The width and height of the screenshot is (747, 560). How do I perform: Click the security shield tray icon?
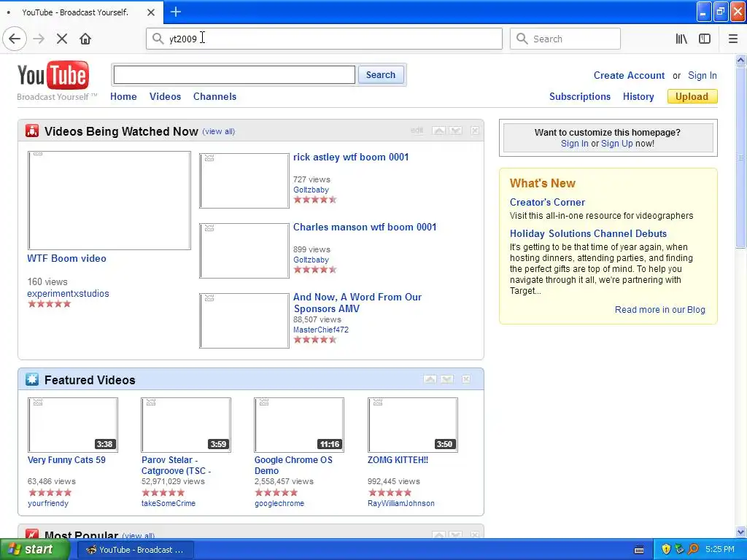pos(666,550)
